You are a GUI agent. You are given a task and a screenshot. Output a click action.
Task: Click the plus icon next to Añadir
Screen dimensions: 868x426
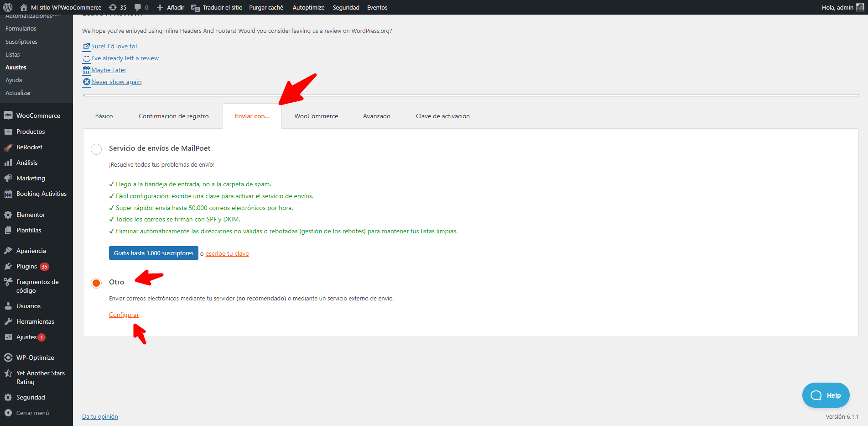pyautogui.click(x=160, y=7)
